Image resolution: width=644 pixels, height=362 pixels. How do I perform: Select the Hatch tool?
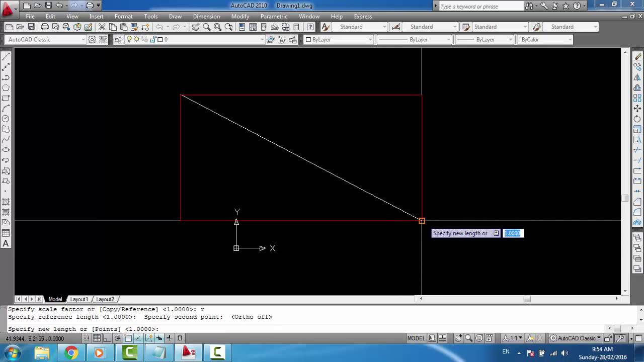point(6,202)
